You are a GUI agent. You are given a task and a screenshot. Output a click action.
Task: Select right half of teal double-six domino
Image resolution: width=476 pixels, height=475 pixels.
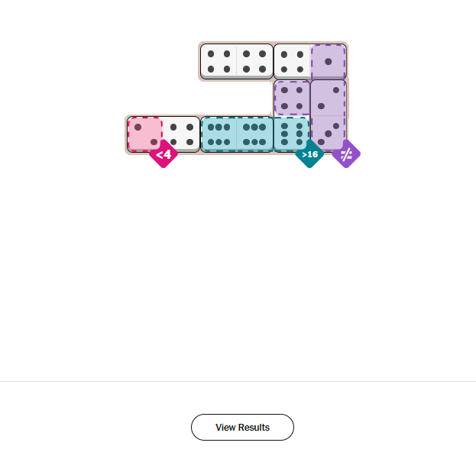[x=254, y=134]
